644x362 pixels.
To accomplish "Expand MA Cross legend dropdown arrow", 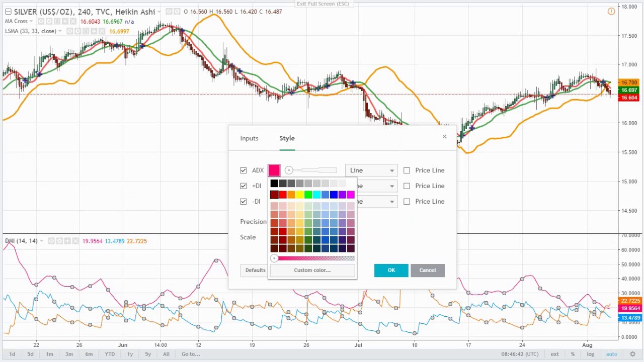I will click(x=31, y=21).
